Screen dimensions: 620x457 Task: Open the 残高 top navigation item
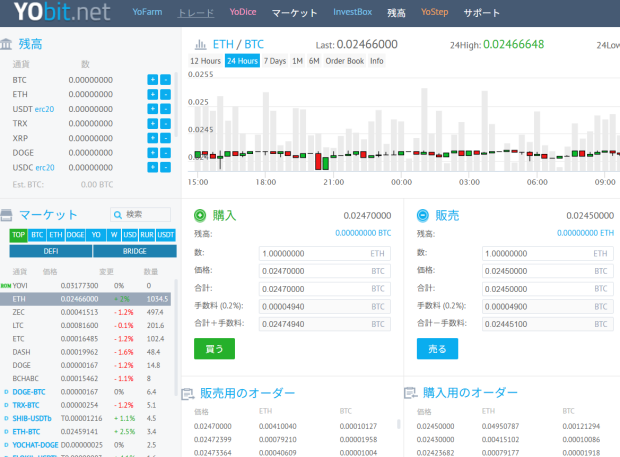396,13
